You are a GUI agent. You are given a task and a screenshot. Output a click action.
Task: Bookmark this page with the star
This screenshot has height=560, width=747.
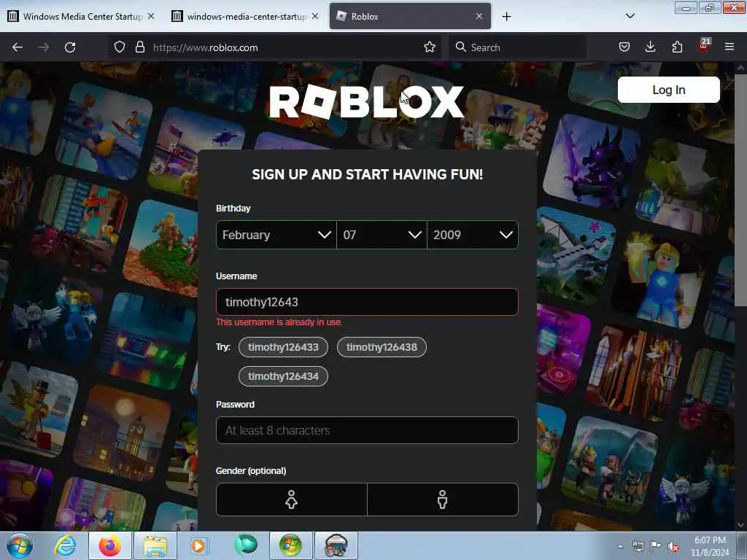point(429,47)
